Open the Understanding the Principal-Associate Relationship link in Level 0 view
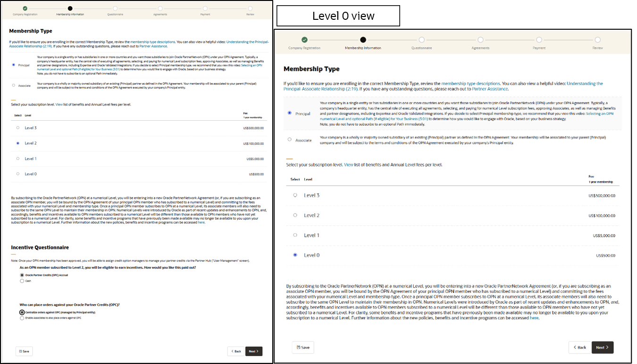 point(443,86)
